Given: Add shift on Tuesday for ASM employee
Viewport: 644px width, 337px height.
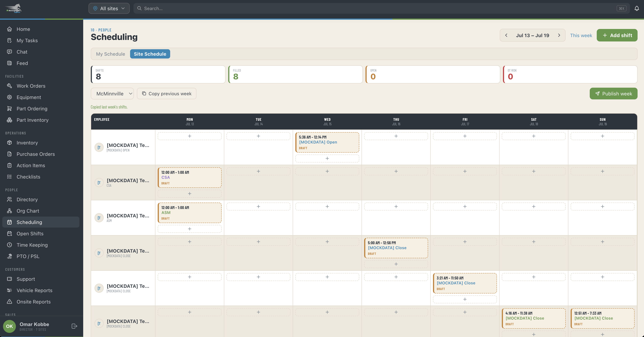Looking at the screenshot, I should coord(258,207).
